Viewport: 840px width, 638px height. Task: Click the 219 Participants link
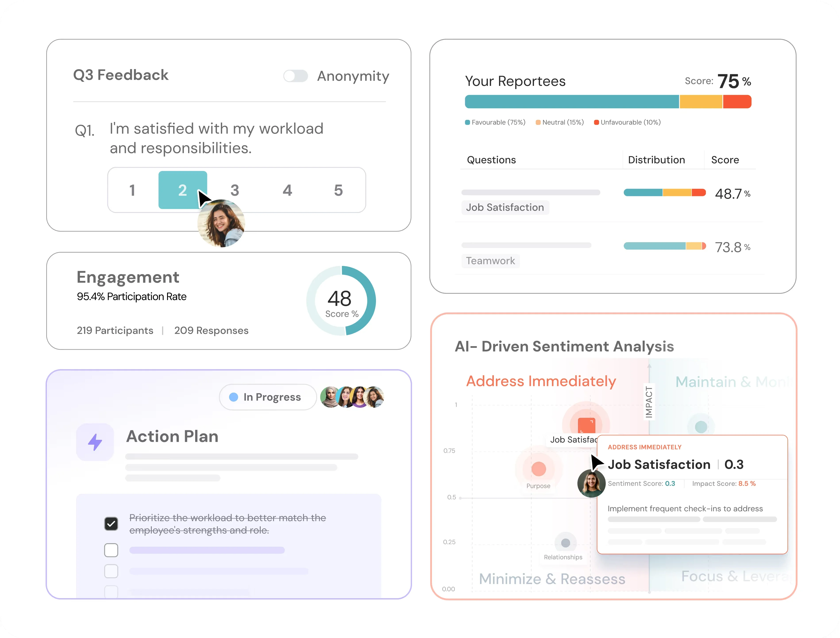tap(115, 330)
